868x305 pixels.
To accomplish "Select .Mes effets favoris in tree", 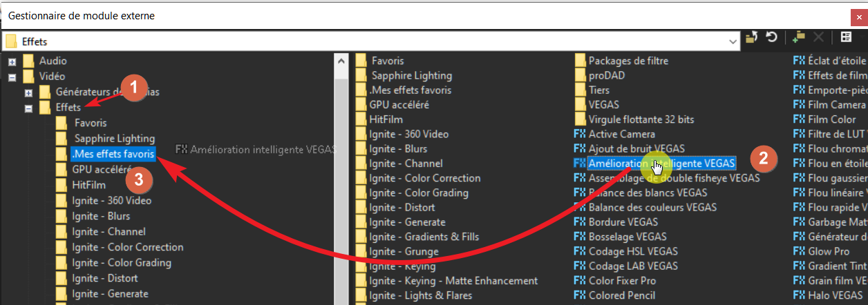I will click(113, 154).
